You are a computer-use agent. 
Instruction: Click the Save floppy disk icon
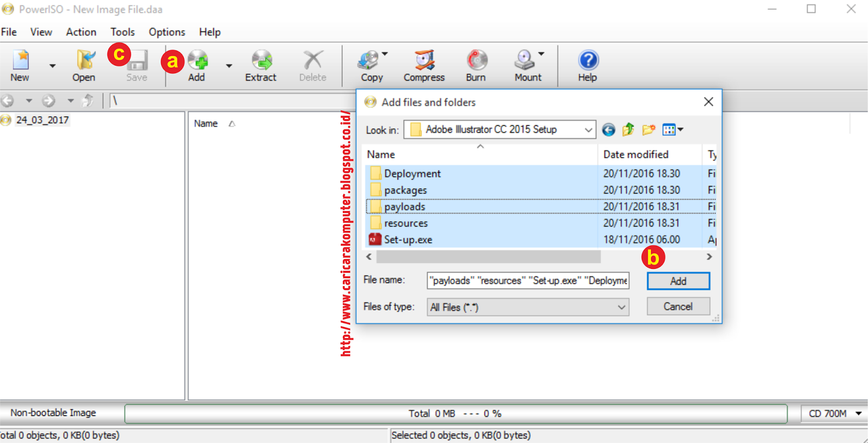pyautogui.click(x=138, y=60)
